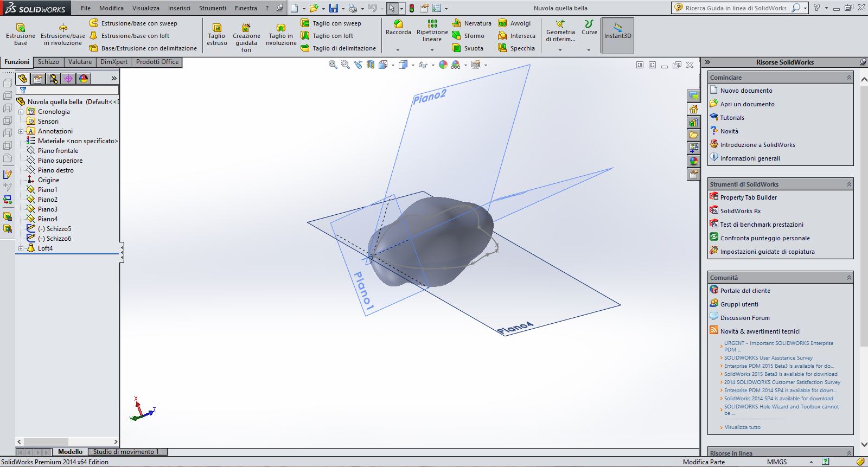The height and width of the screenshot is (467, 868).
Task: Open the DisplayManager tab icon
Action: coord(84,79)
